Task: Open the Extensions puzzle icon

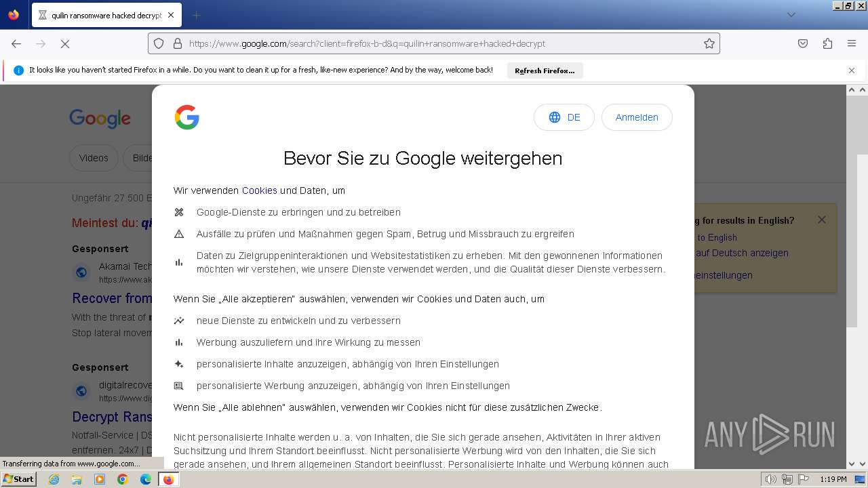Action: [x=827, y=43]
